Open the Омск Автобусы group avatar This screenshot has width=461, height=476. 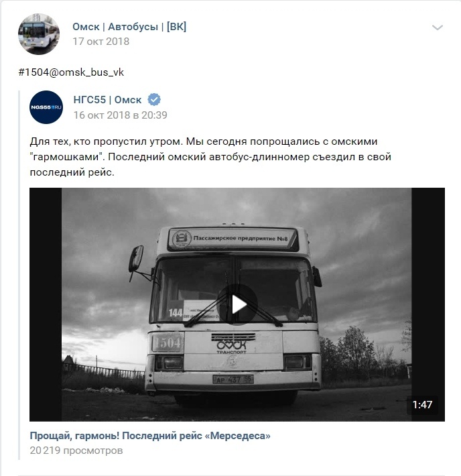(x=39, y=34)
